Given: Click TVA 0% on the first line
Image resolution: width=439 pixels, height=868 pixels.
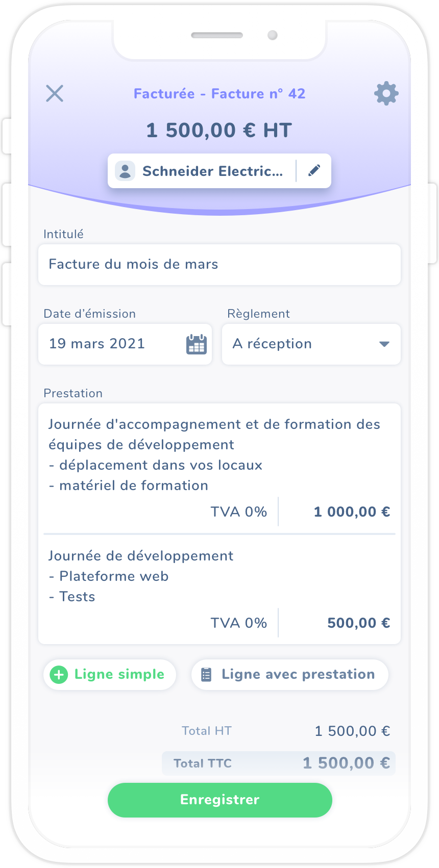Looking at the screenshot, I should coord(239,512).
